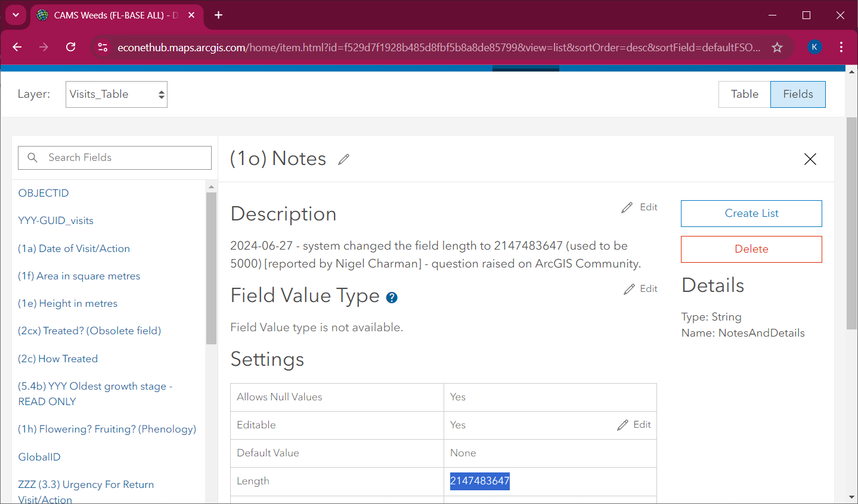Select the GlobalID field in the list
Viewport: 858px width, 504px height.
[39, 456]
